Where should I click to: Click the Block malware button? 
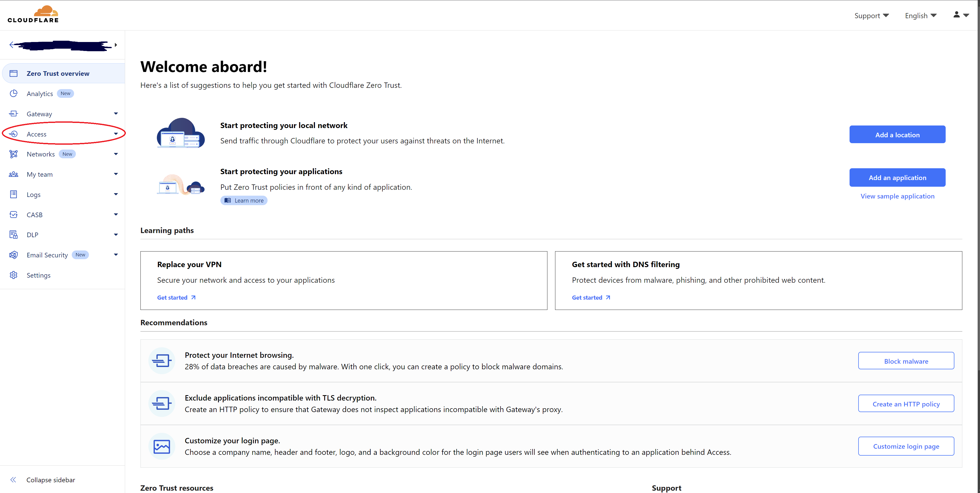point(905,361)
